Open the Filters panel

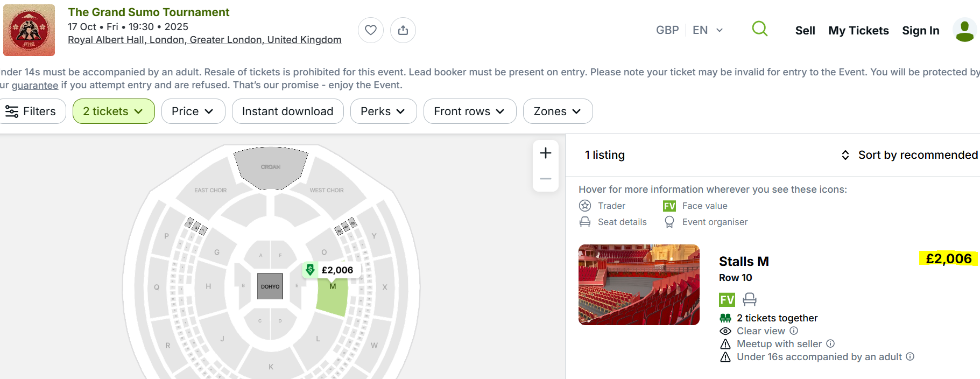(x=31, y=111)
